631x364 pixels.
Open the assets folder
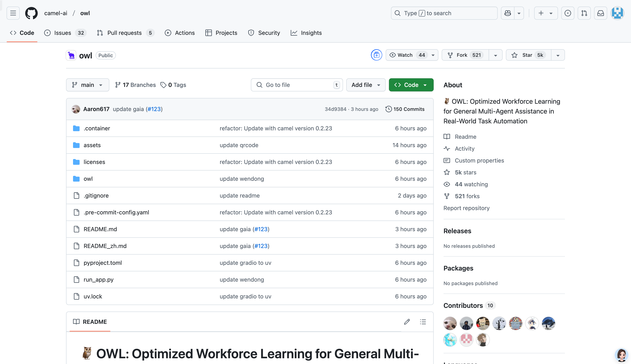click(92, 145)
